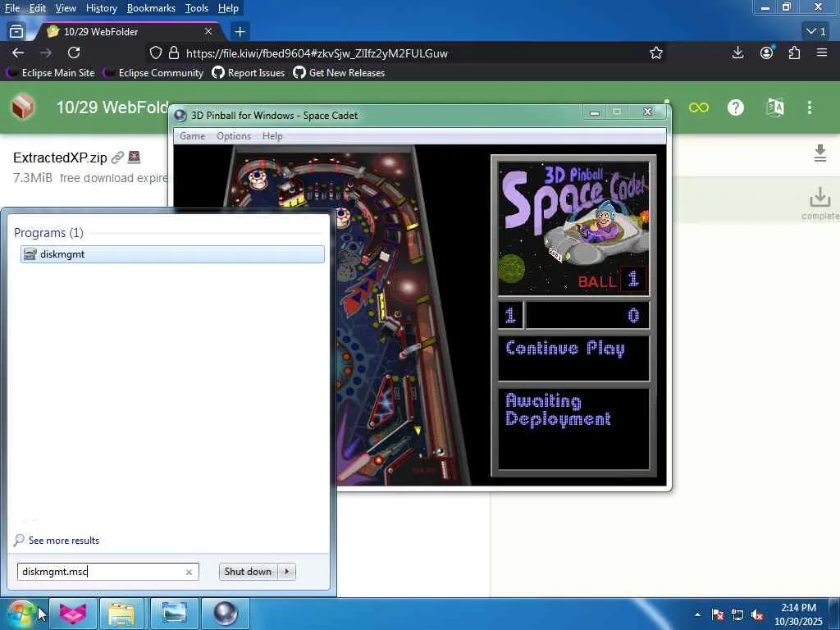The height and width of the screenshot is (630, 840).
Task: Open the Game menu in 3D Pinball
Action: click(x=192, y=136)
